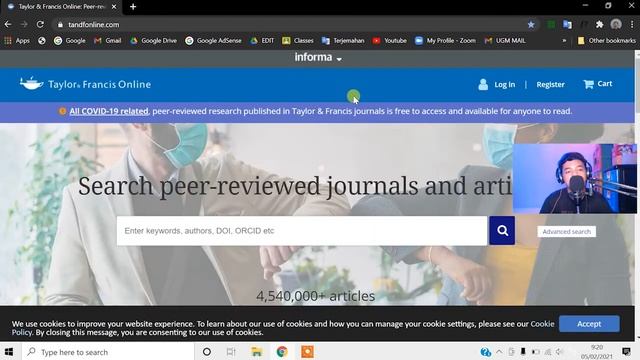The height and width of the screenshot is (360, 640).
Task: Open the Chrome extensions puzzle icon
Action: [599, 24]
